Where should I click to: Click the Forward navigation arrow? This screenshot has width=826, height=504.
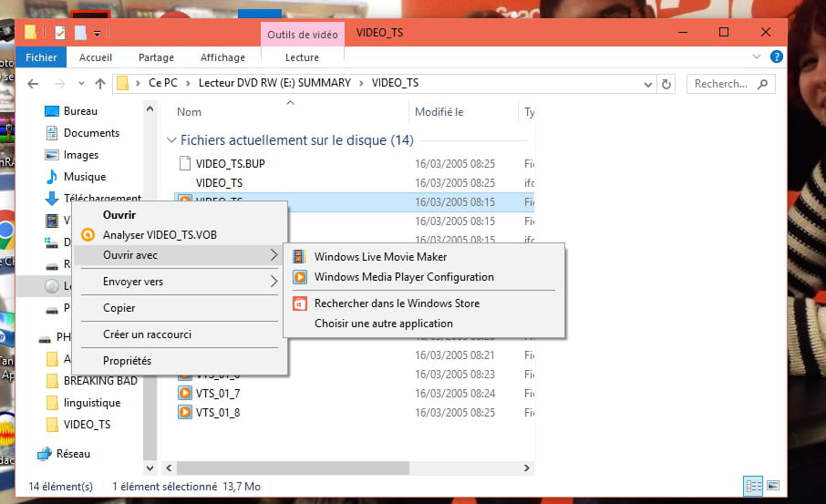[x=59, y=84]
